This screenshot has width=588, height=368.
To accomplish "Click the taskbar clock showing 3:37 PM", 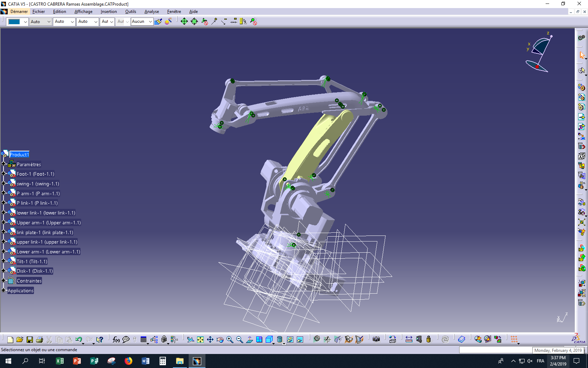I will 558,361.
